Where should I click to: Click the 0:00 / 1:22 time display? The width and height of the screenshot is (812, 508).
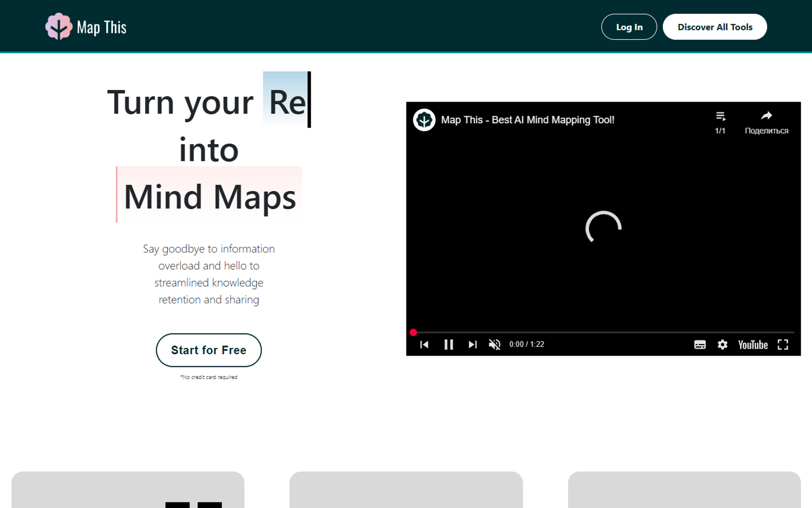pyautogui.click(x=527, y=344)
